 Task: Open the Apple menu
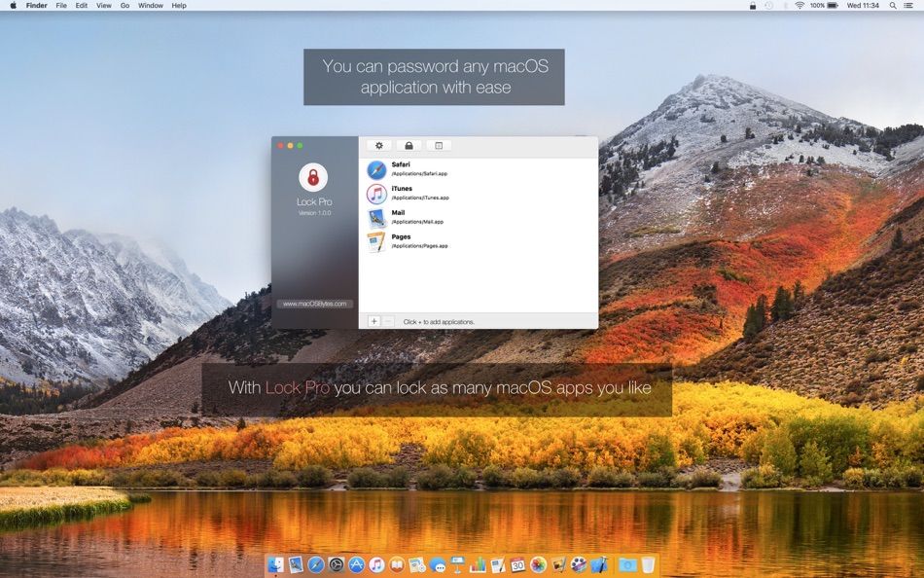13,5
